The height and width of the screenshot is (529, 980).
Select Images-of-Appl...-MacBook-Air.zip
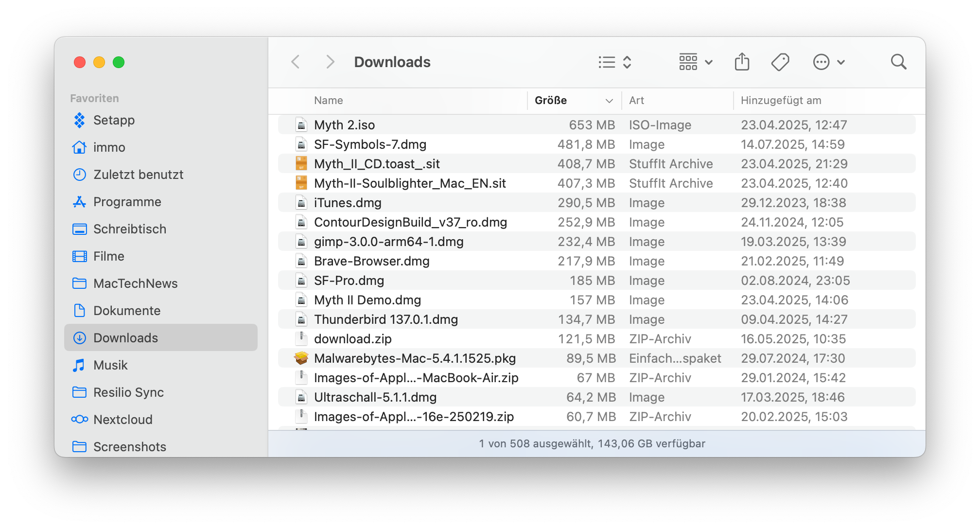597,378
